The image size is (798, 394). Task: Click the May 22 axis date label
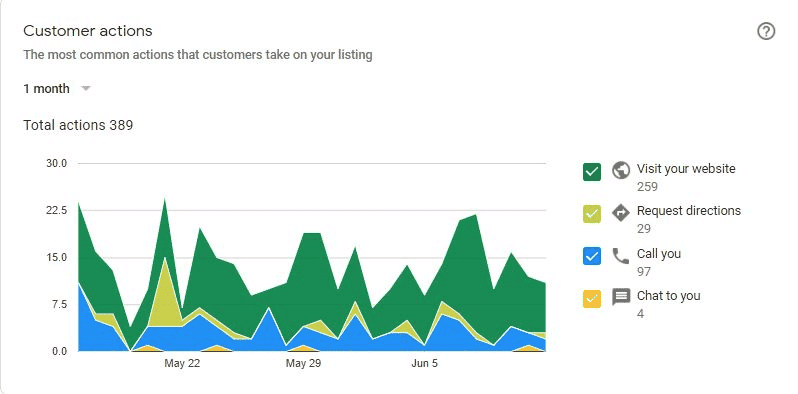click(182, 363)
